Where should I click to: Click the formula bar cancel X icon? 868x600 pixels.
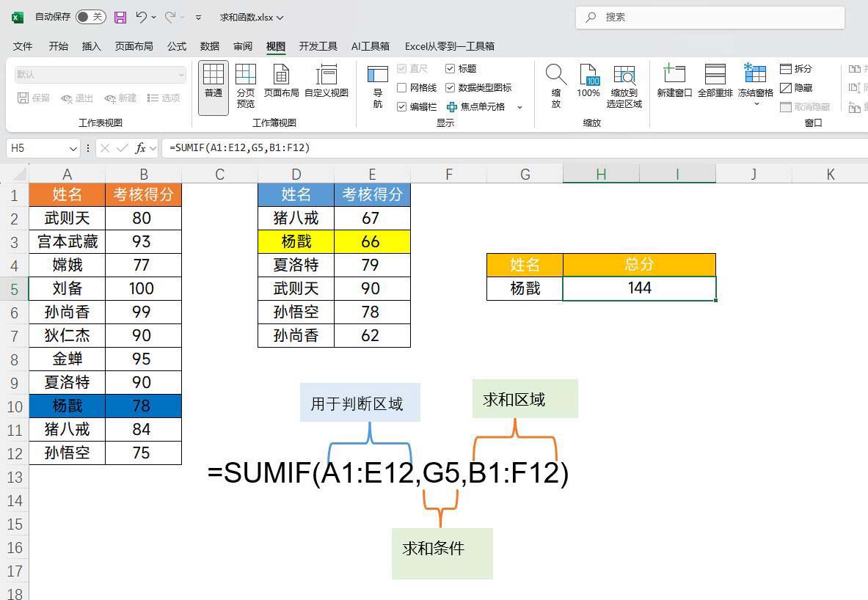click(x=105, y=147)
